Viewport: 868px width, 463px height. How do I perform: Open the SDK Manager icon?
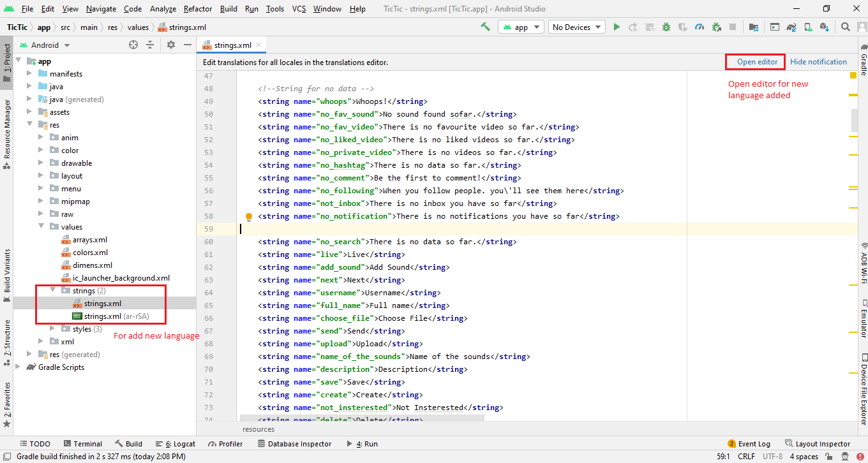click(x=825, y=27)
